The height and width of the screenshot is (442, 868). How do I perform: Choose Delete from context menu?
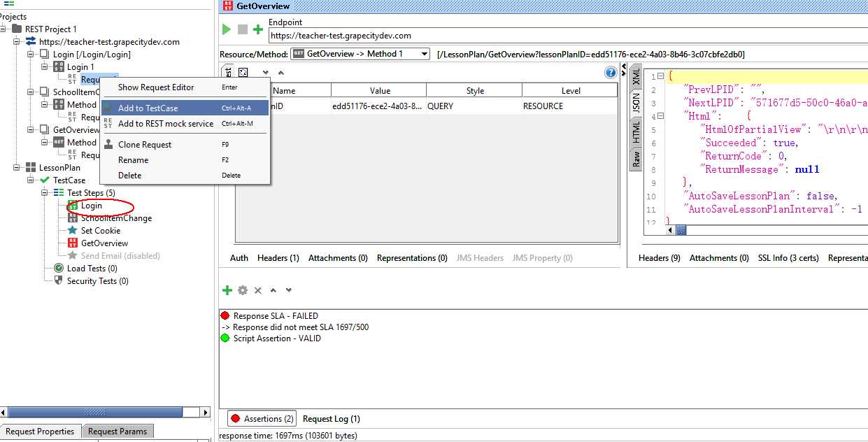185,176
